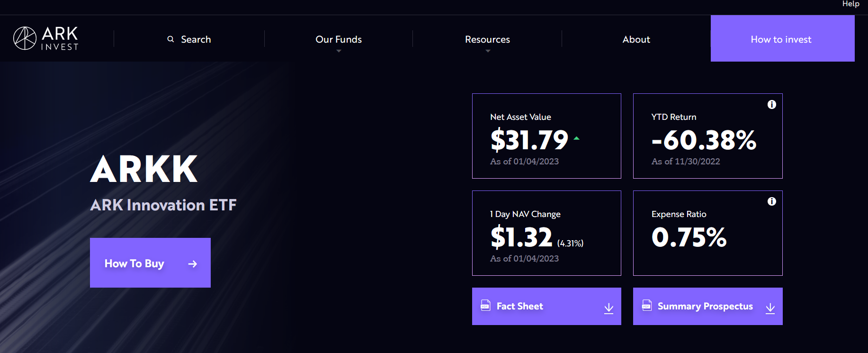Click the ARK Innovation ETF subtitle
The image size is (868, 353).
(x=163, y=205)
